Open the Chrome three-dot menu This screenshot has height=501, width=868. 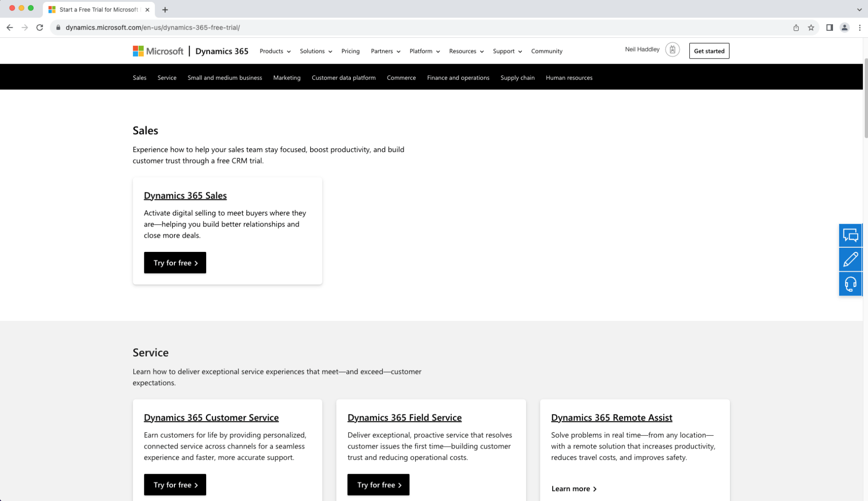pos(859,27)
